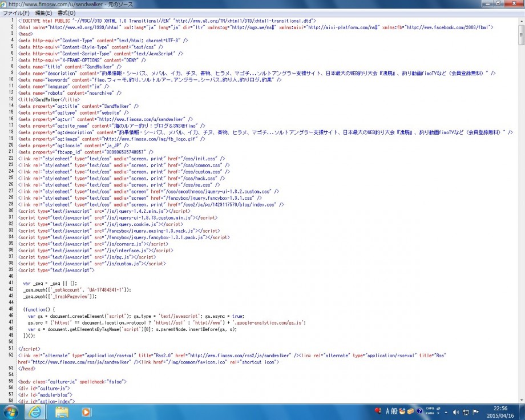Click the meta name="robots" noarchive line
Image resolution: width=525 pixels, height=420 pixels.
(70, 93)
